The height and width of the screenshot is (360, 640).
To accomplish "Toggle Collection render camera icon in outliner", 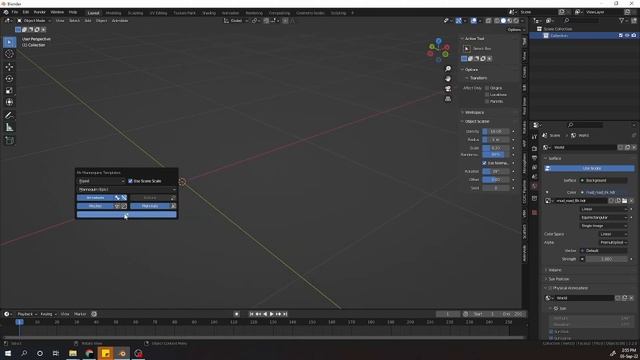I will (x=633, y=36).
